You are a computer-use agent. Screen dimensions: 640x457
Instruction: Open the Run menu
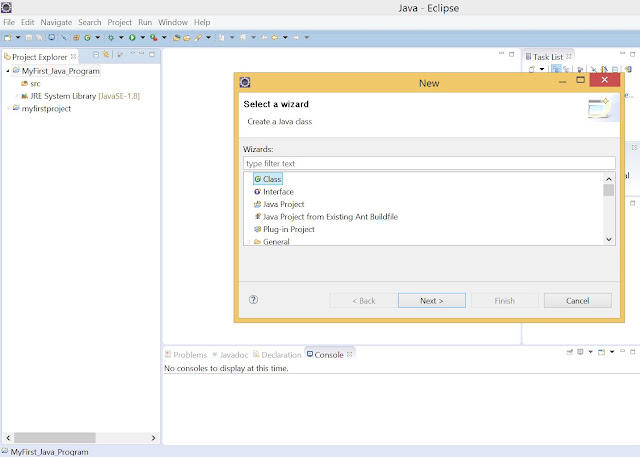tap(145, 22)
